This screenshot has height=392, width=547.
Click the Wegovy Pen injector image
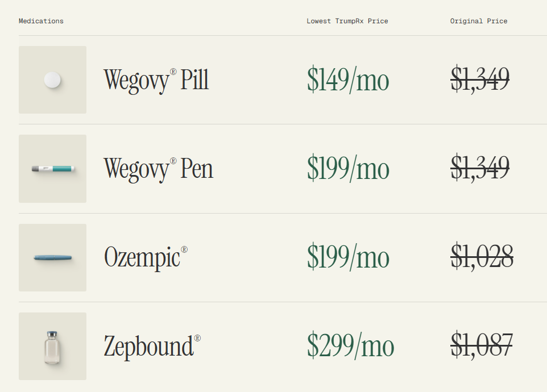pos(52,169)
